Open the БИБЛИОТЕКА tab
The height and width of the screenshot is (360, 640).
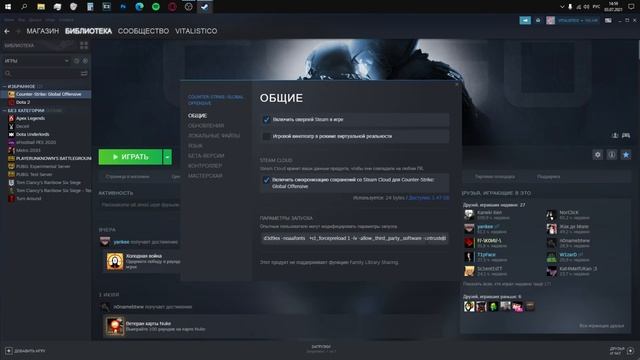(x=88, y=31)
